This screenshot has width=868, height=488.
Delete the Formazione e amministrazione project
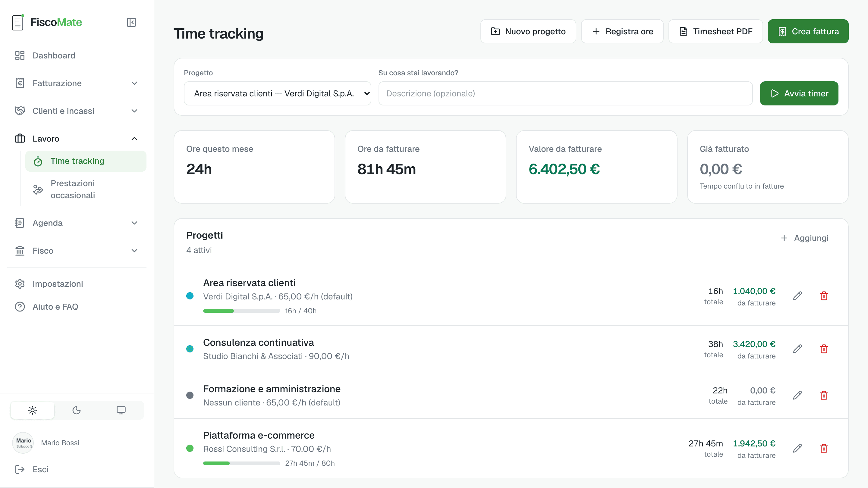coord(824,395)
